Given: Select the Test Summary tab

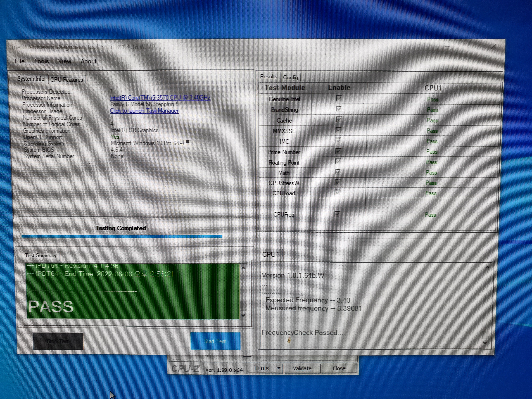Looking at the screenshot, I should click(41, 255).
